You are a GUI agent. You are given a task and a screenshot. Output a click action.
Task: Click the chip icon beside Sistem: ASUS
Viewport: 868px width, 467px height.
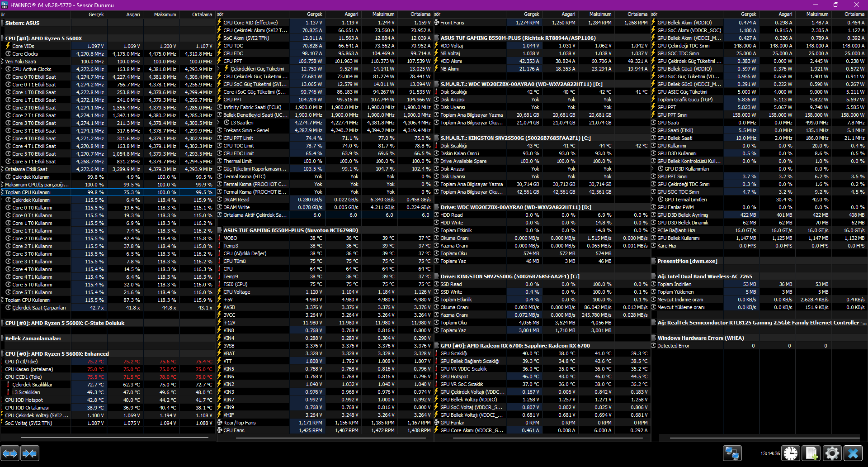[2, 23]
